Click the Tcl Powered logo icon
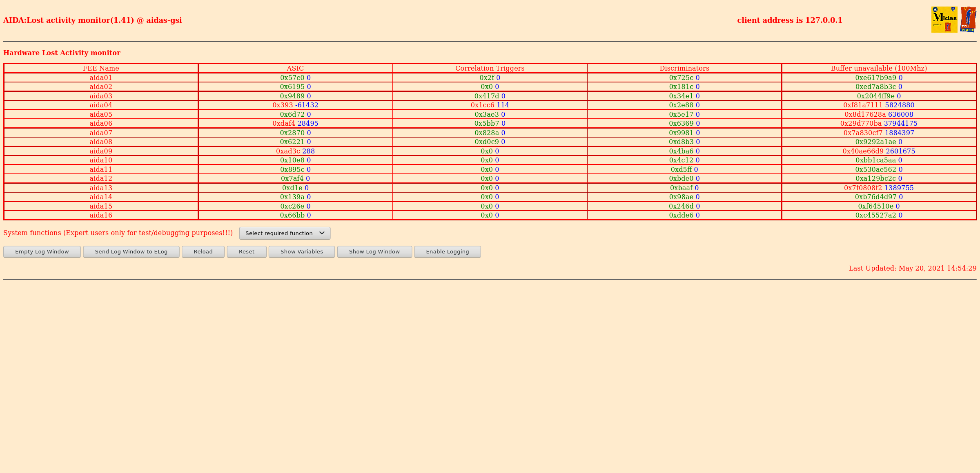The image size is (980, 473). [968, 20]
